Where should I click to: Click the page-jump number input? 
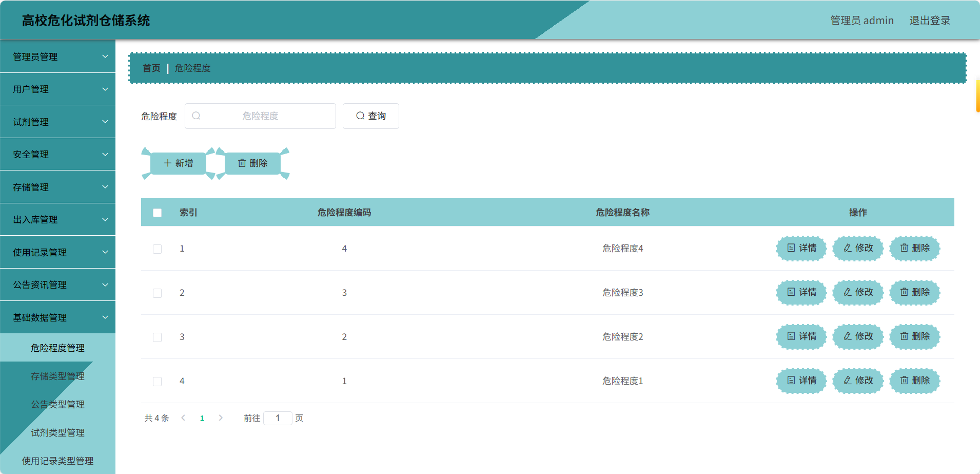(x=278, y=418)
